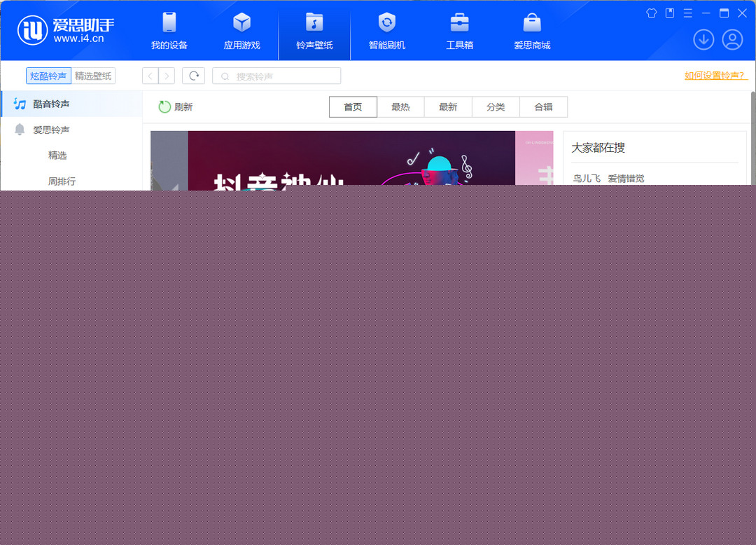Open the 分类 category tab
The height and width of the screenshot is (545, 756).
(496, 106)
